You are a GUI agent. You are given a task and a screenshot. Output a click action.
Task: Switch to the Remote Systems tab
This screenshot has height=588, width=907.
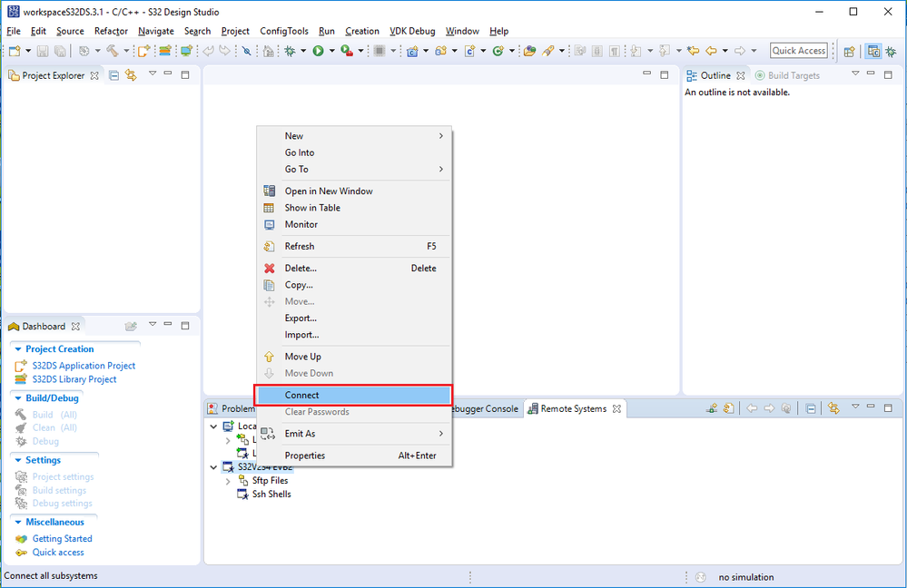573,408
